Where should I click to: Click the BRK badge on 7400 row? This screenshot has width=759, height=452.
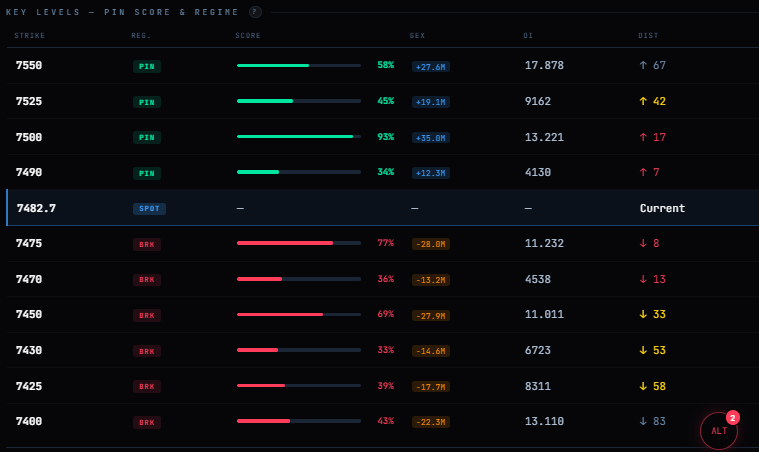147,422
